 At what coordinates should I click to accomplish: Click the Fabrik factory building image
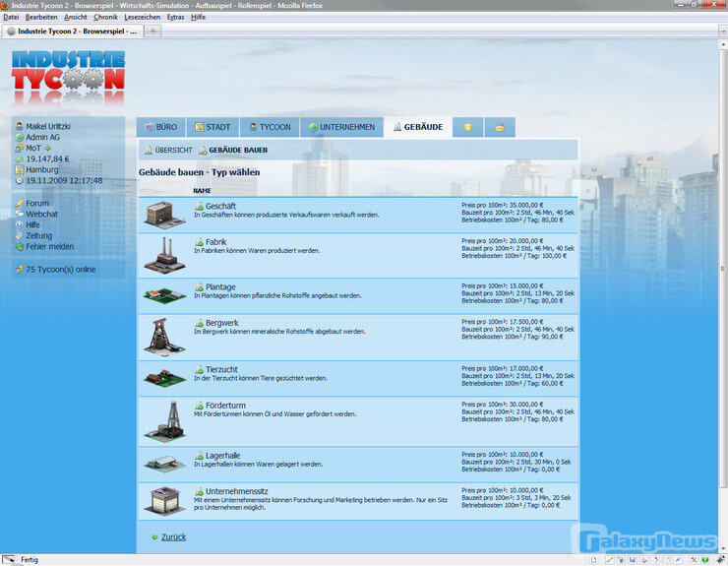[164, 255]
